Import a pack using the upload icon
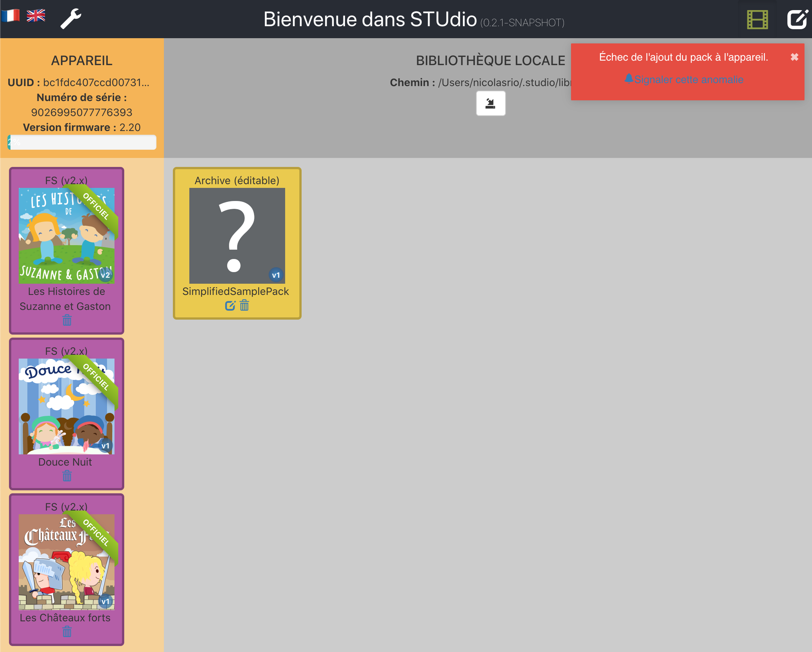Image resolution: width=812 pixels, height=652 pixels. click(x=490, y=103)
